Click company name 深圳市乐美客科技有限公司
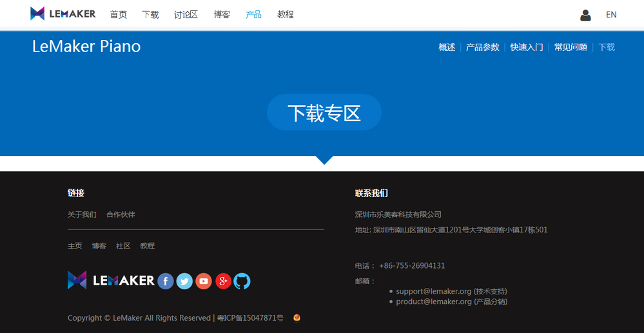The height and width of the screenshot is (333, 644). point(398,214)
